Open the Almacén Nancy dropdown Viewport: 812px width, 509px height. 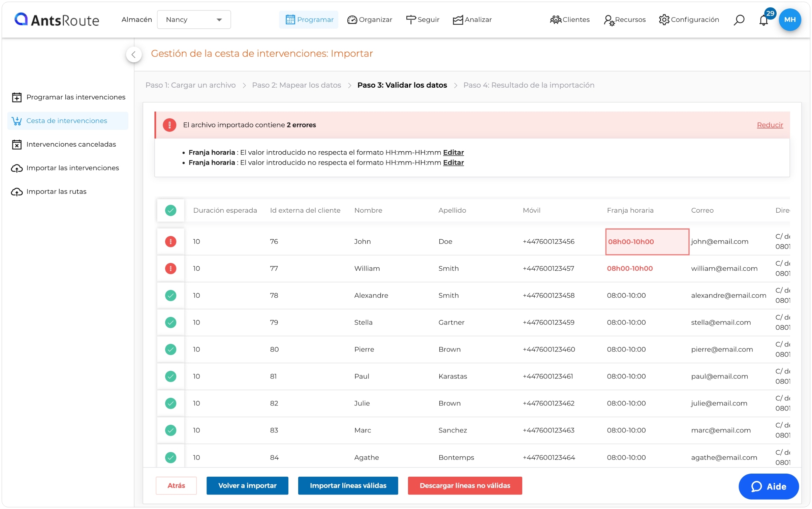click(x=194, y=20)
